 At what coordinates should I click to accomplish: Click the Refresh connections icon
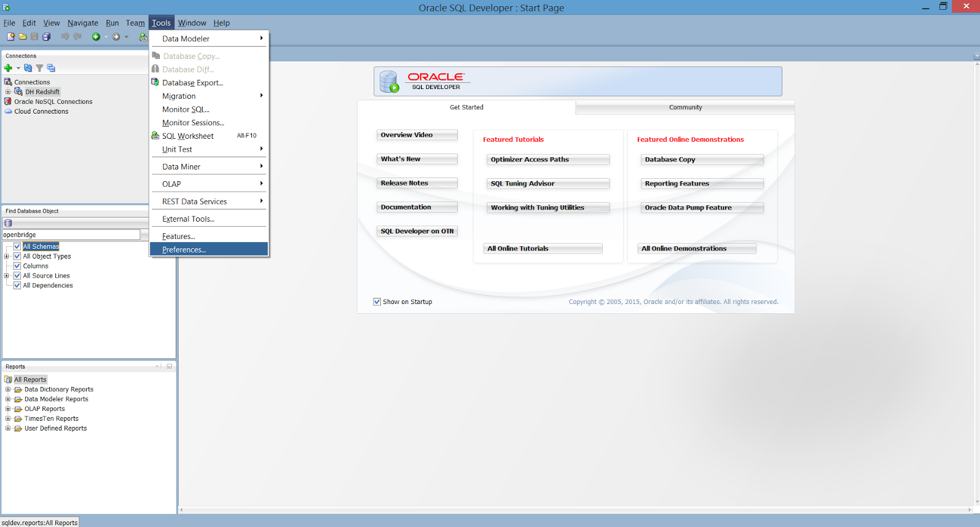[x=28, y=68]
